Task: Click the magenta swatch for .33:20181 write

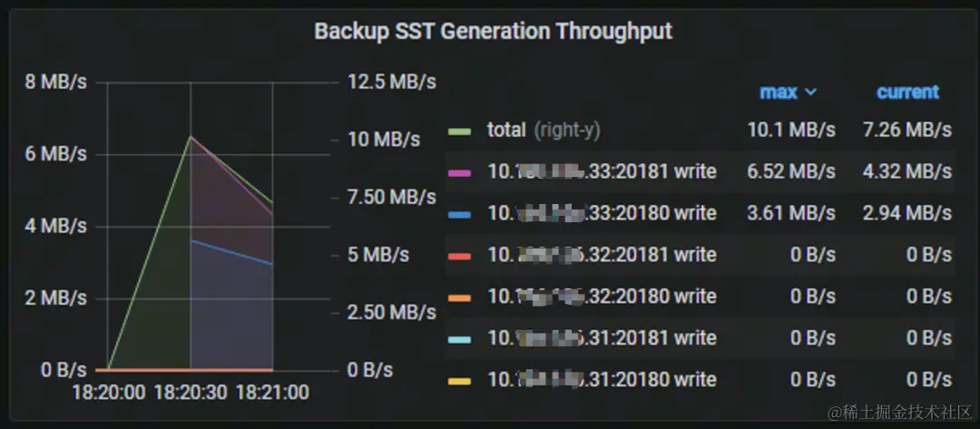Action: tap(460, 172)
